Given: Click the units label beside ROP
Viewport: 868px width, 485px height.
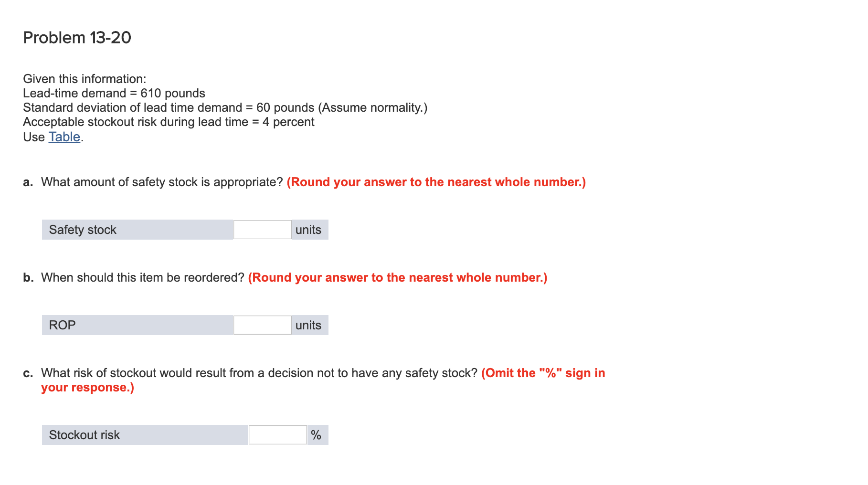Looking at the screenshot, I should coord(308,325).
